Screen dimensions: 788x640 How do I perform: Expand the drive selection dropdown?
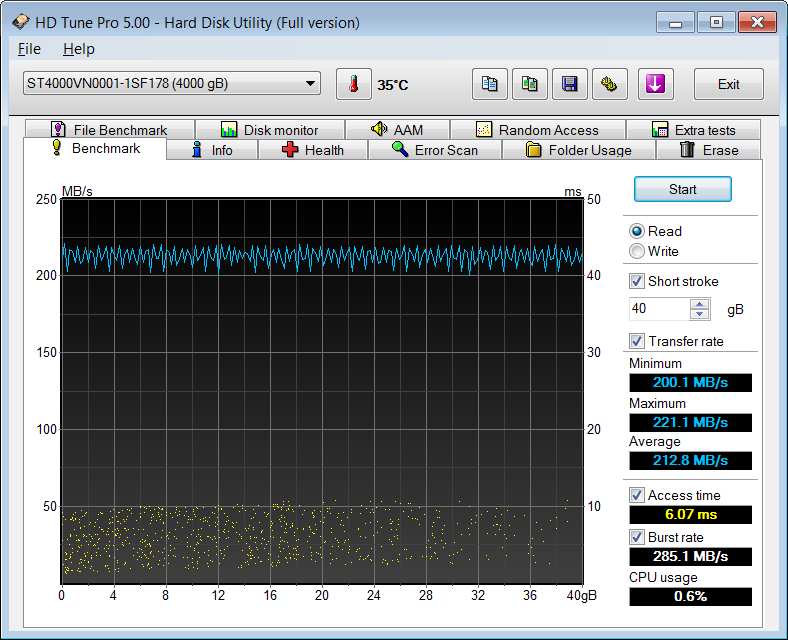click(310, 84)
